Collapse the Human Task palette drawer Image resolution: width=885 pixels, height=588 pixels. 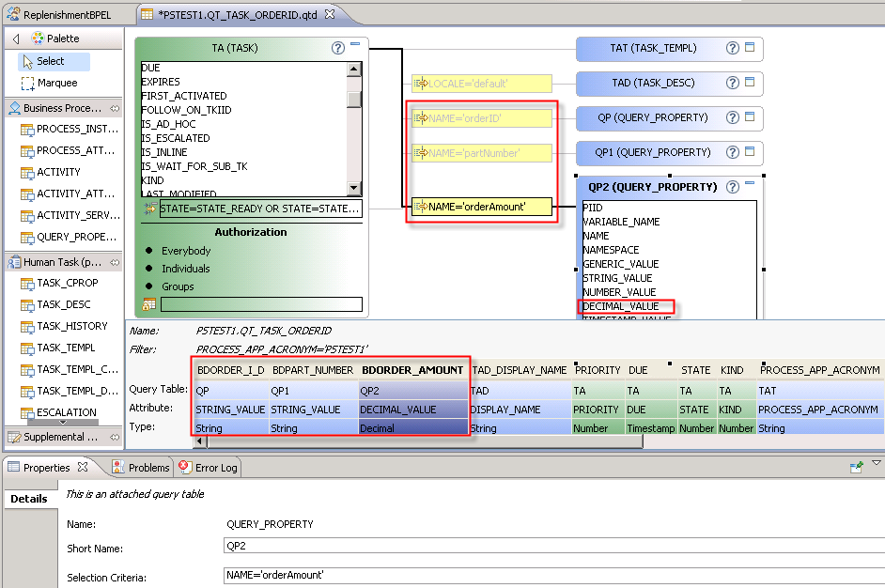pyautogui.click(x=115, y=262)
